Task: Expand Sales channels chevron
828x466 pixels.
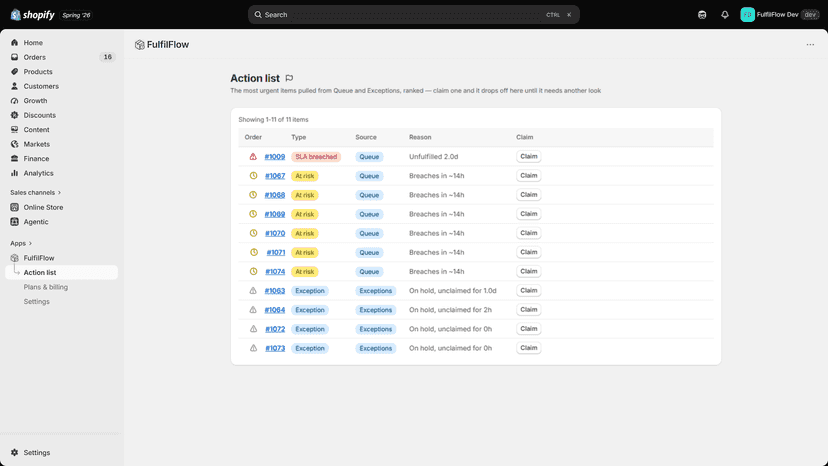Action: click(59, 192)
